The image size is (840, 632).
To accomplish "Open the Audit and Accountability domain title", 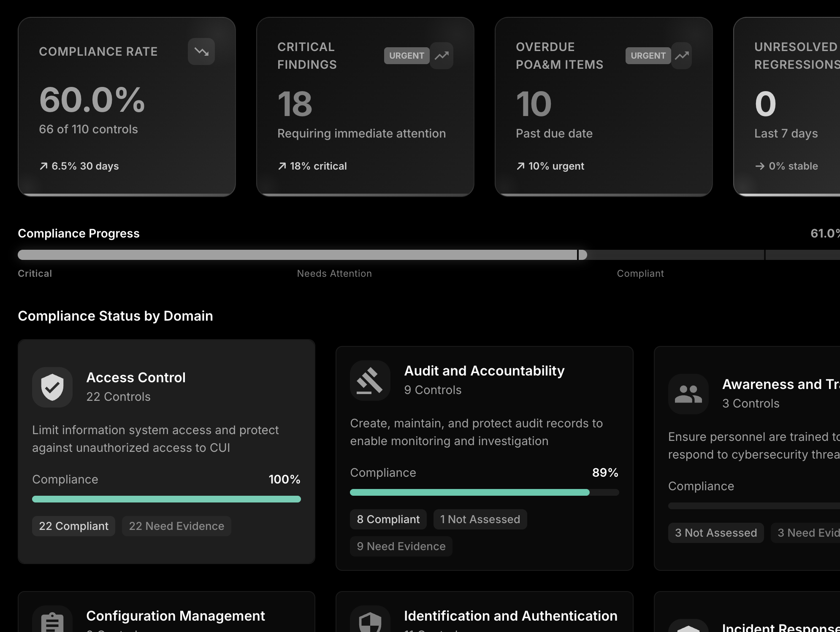I will pyautogui.click(x=484, y=371).
